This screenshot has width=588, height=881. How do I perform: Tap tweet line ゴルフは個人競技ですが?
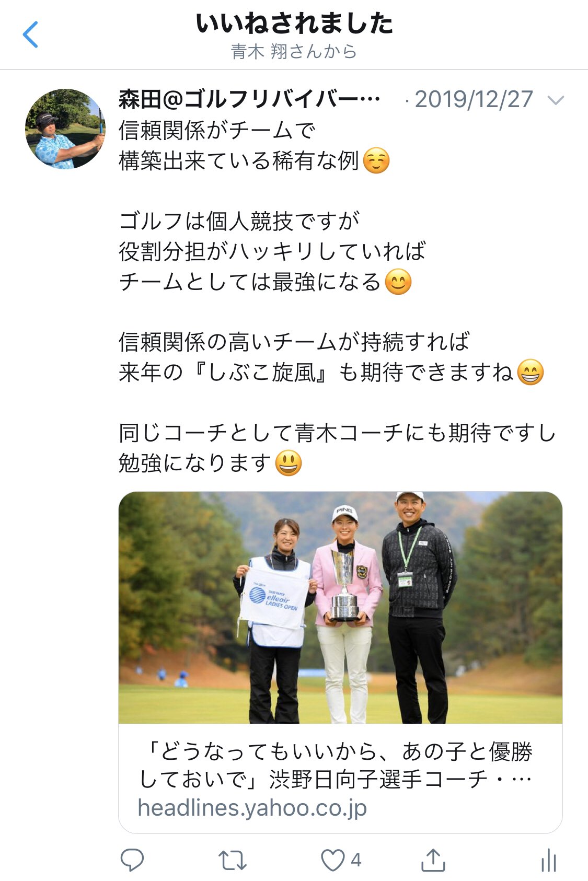tap(239, 222)
